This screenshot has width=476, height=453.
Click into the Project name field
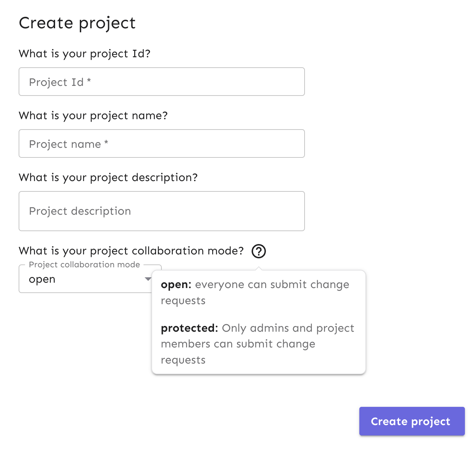(161, 144)
